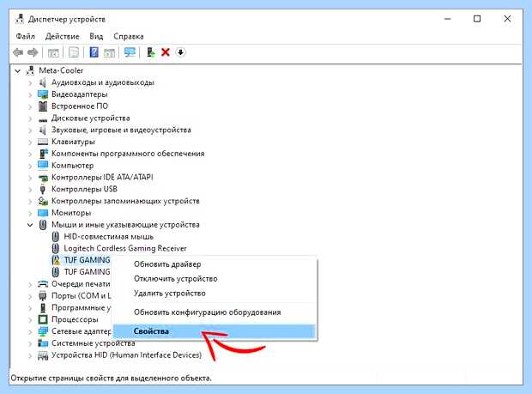The image size is (532, 394).
Task: Expand the Процессоры category
Action: click(x=30, y=319)
